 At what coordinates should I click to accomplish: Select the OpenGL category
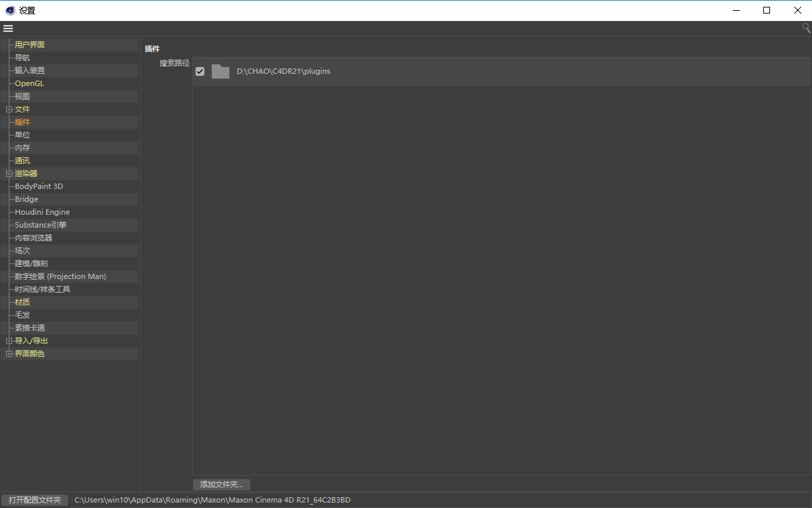[x=29, y=83]
